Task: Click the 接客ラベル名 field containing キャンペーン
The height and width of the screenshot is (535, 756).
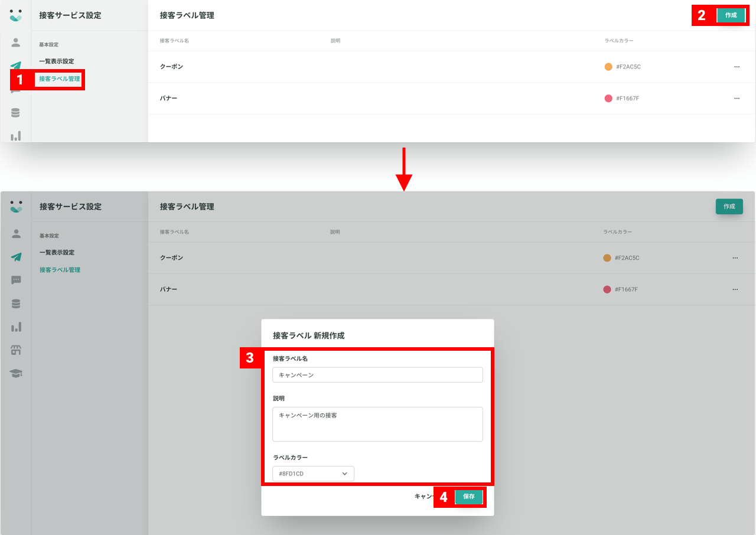Action: coord(377,375)
